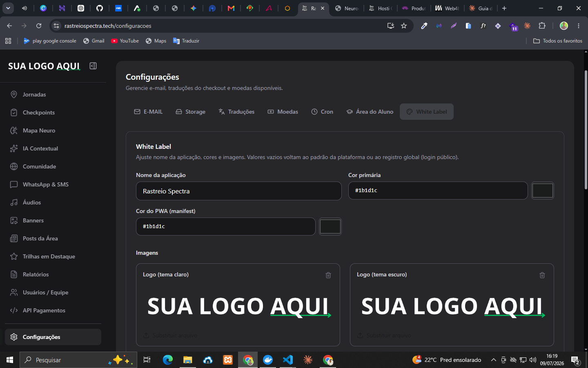
Task: Switch to the Traduções tab
Action: point(236,112)
